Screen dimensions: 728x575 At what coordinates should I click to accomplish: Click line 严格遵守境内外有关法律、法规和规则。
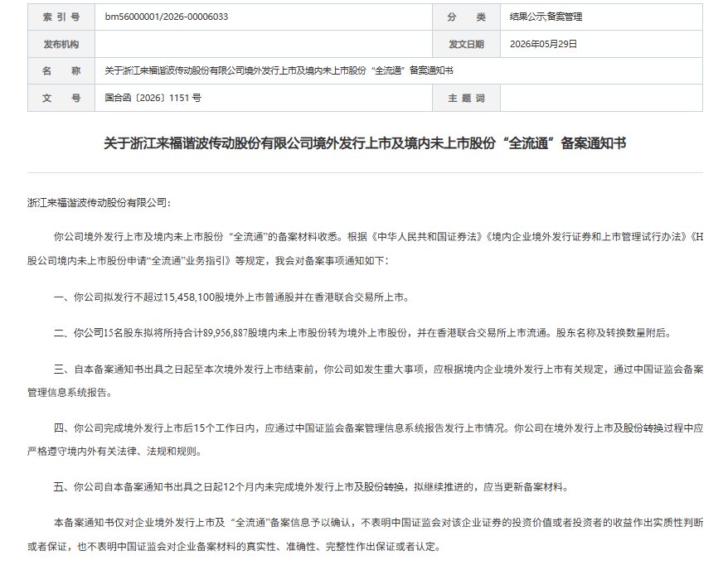coord(114,451)
